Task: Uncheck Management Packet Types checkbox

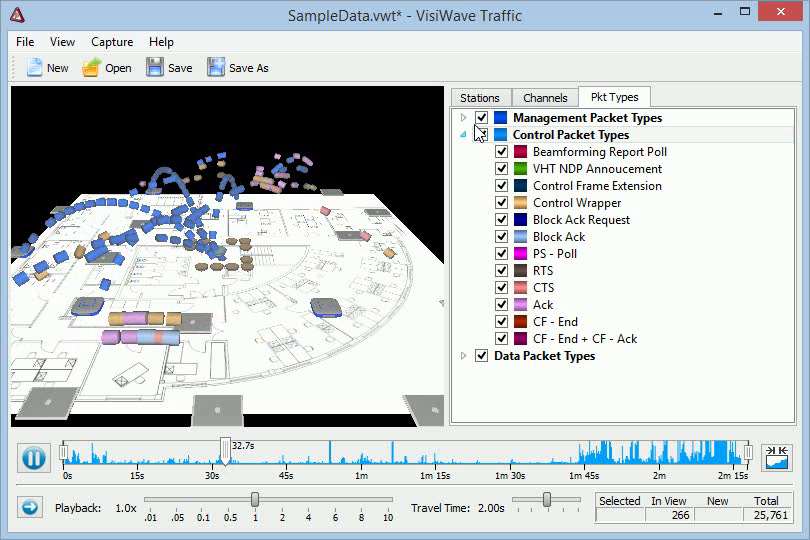Action: 481,118
